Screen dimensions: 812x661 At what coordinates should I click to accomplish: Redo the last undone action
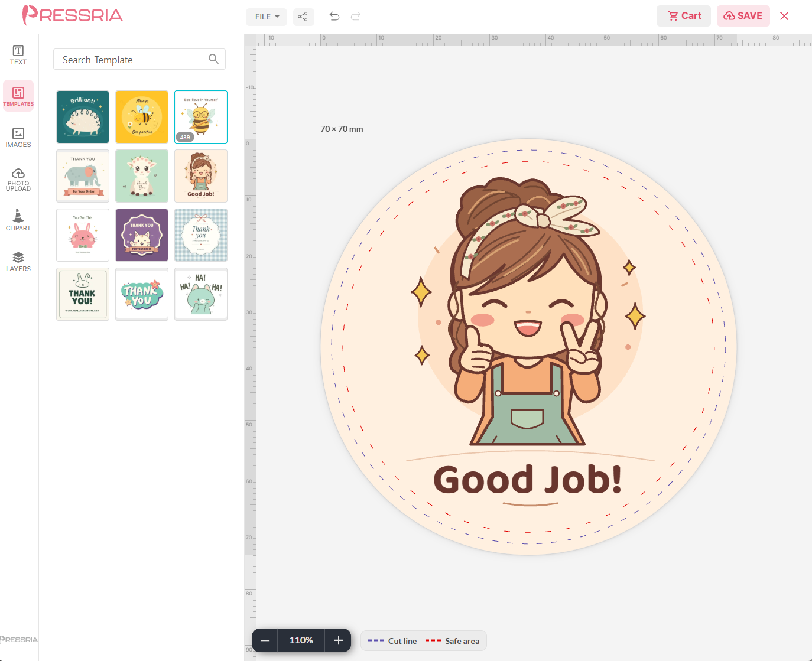pyautogui.click(x=356, y=17)
